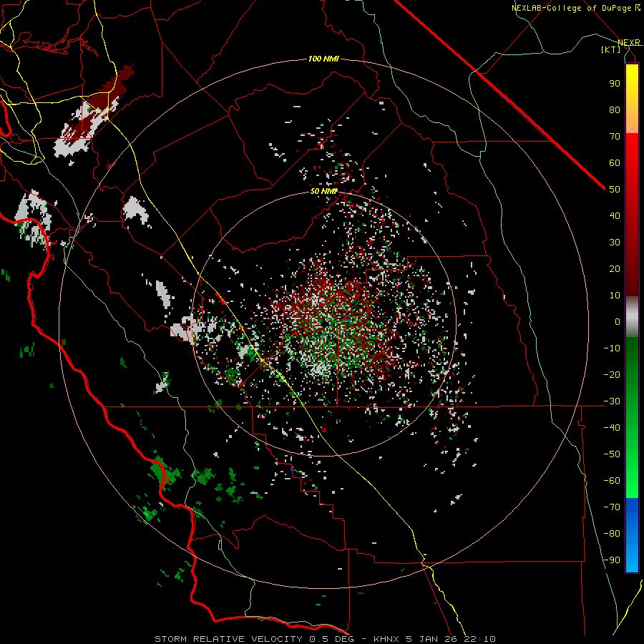Viewport: 644px width, 644px height.
Task: Click the -30 value on velocity scale
Action: click(x=612, y=401)
